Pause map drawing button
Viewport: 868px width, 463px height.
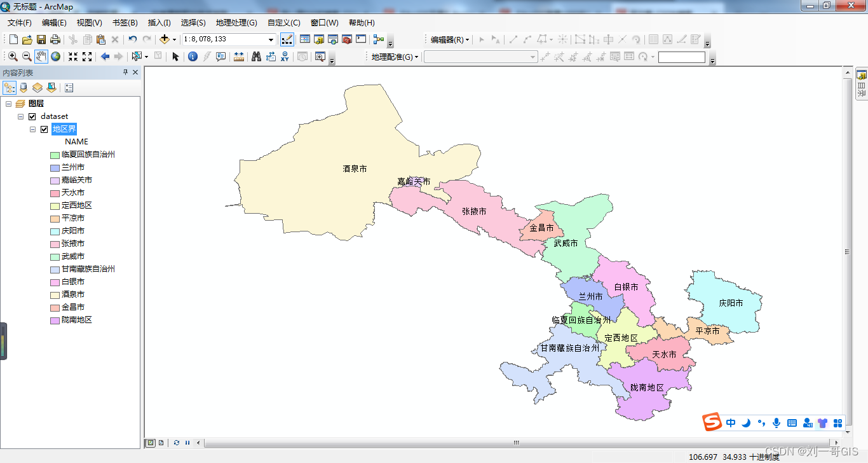pyautogui.click(x=187, y=443)
